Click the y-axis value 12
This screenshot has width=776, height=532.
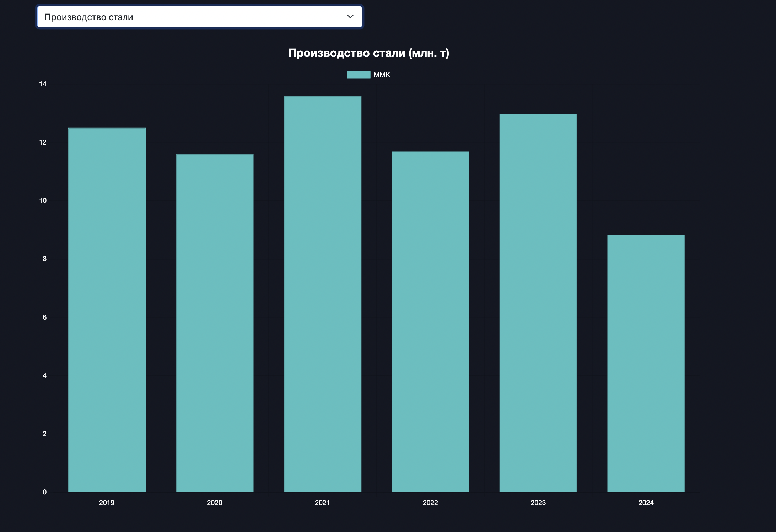43,142
